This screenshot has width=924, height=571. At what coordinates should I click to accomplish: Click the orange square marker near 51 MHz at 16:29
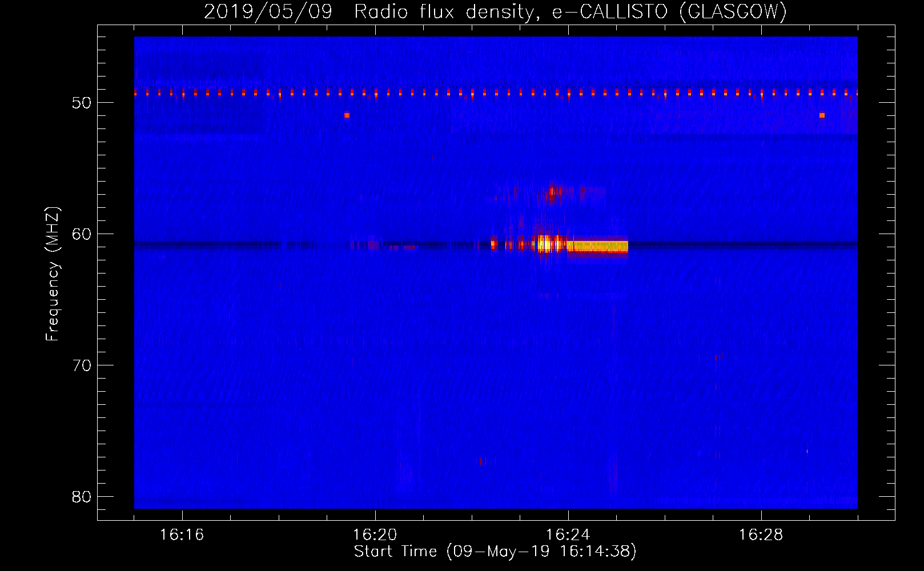tap(822, 115)
